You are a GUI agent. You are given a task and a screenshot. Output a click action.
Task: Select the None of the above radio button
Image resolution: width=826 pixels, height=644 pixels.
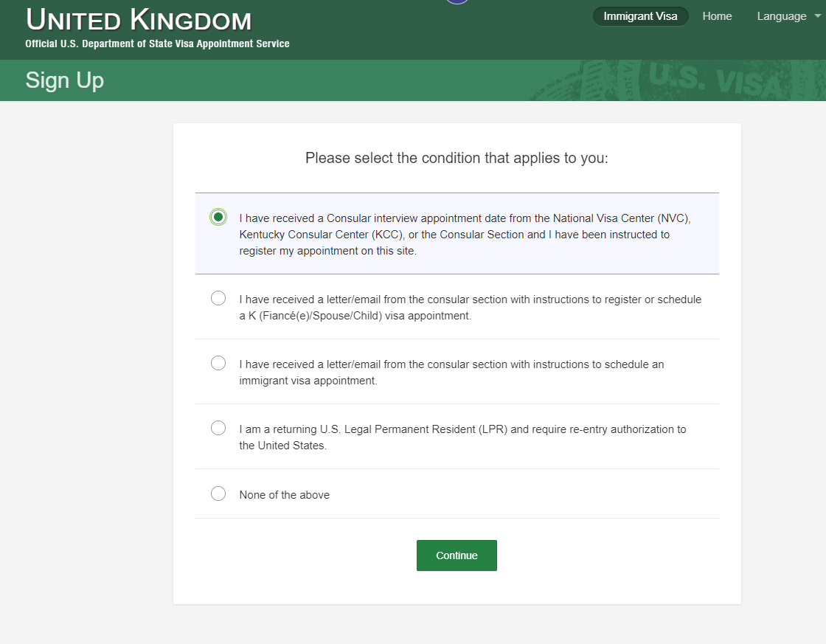(x=218, y=494)
